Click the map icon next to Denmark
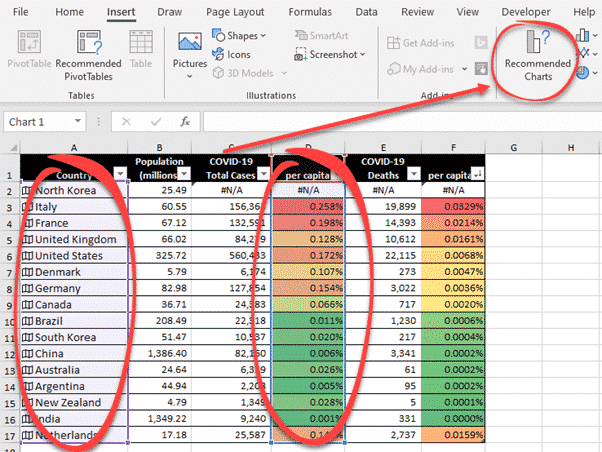602x452 pixels. pyautogui.click(x=27, y=273)
